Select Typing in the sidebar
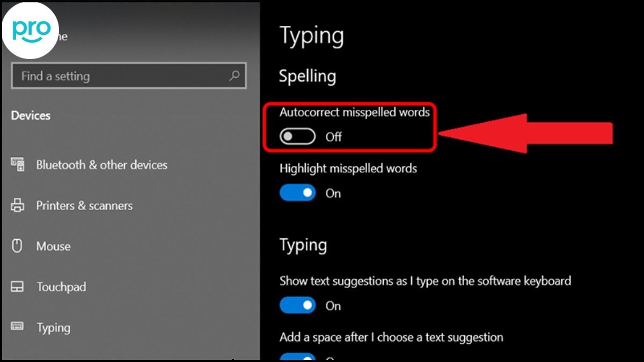 53,328
